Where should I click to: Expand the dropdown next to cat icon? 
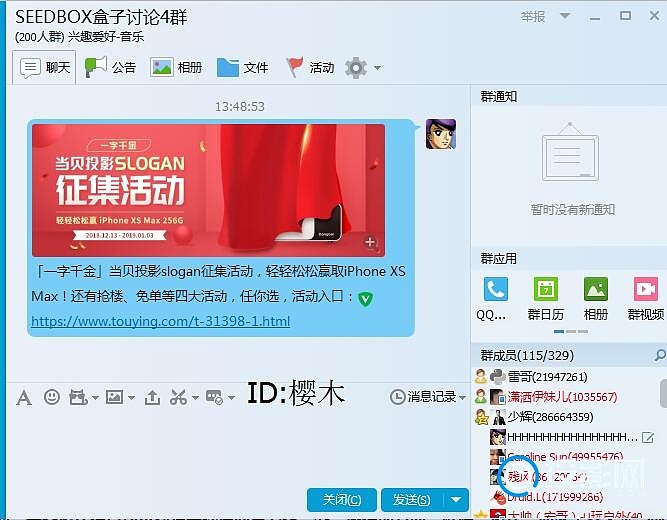96,398
